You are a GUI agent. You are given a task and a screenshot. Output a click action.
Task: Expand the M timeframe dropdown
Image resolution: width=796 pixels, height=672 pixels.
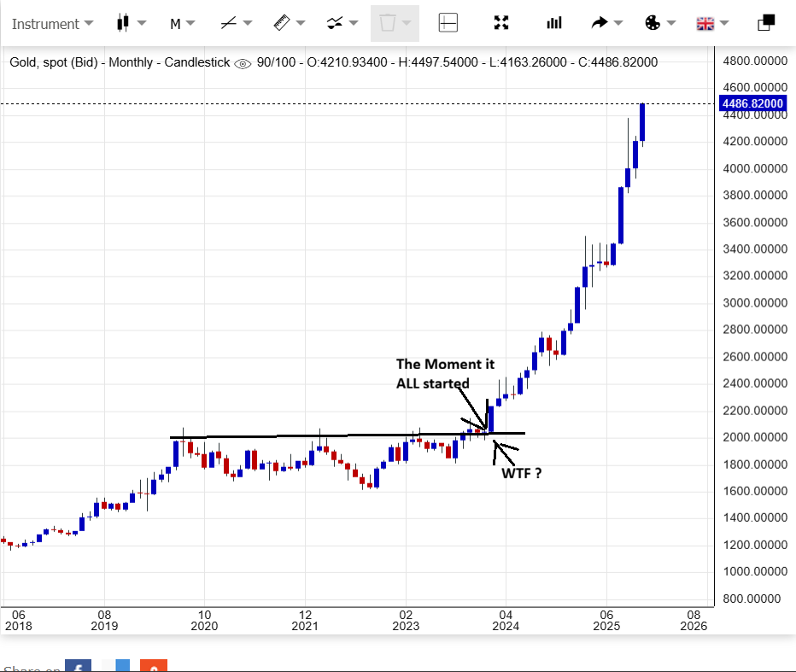coord(182,23)
